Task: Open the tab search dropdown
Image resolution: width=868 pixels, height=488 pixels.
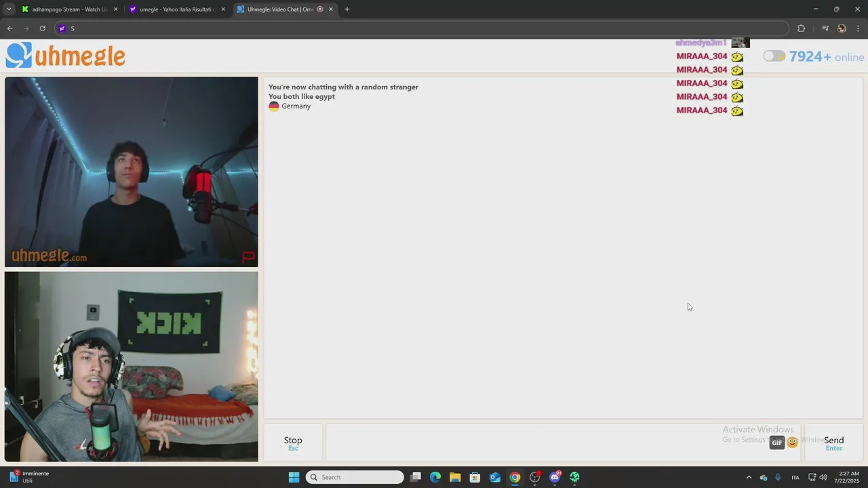Action: point(9,9)
